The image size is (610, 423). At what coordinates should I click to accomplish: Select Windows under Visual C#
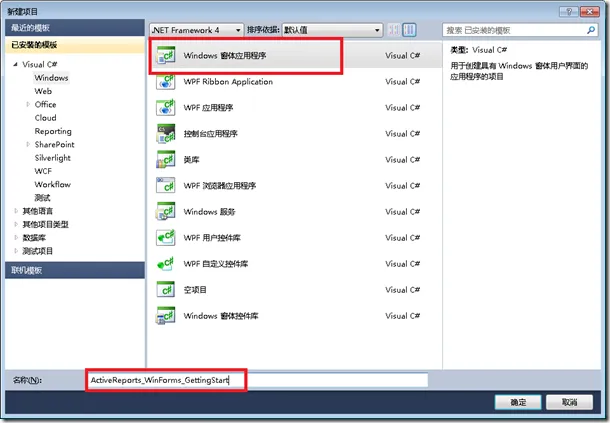[x=51, y=78]
